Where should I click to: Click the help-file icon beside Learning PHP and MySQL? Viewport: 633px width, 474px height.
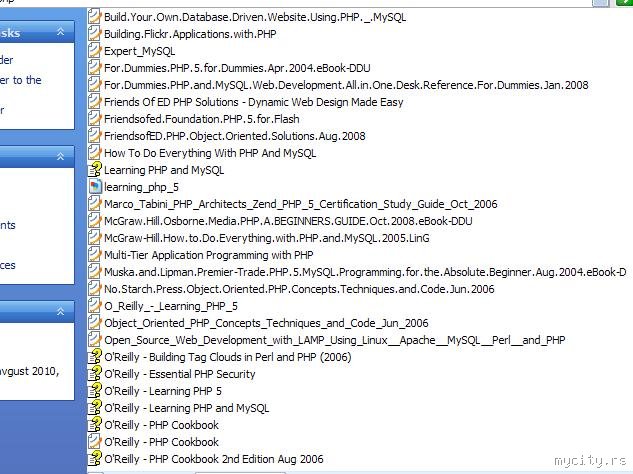click(94, 170)
